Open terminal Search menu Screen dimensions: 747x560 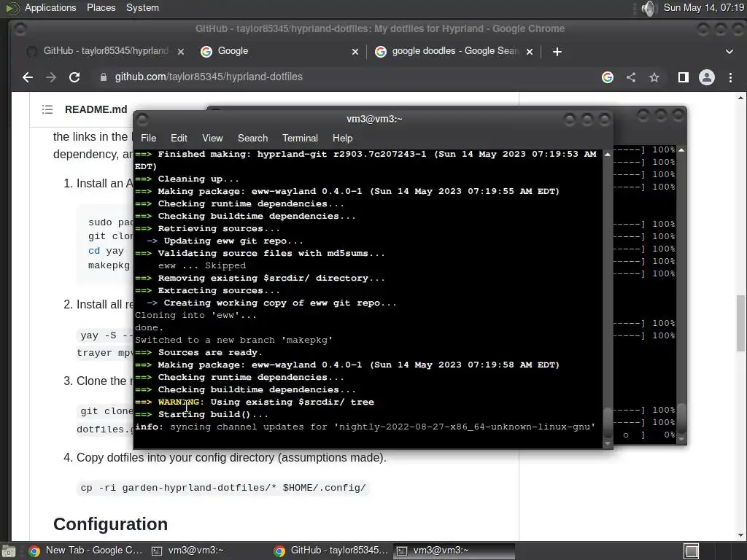pyautogui.click(x=252, y=138)
